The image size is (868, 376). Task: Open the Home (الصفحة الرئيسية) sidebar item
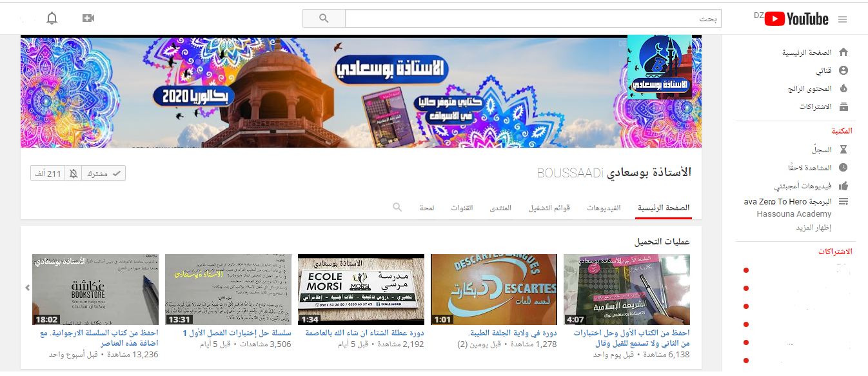pyautogui.click(x=807, y=53)
